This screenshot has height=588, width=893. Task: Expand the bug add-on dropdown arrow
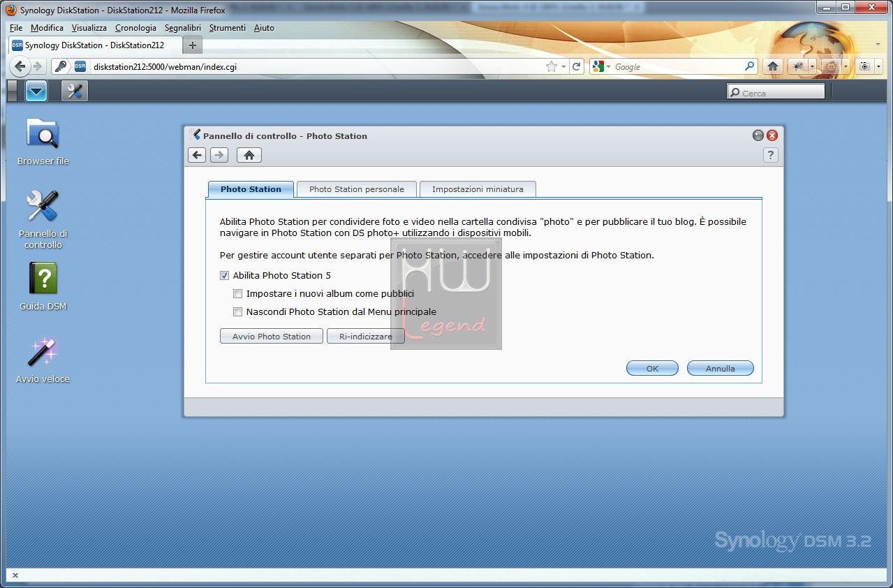812,66
